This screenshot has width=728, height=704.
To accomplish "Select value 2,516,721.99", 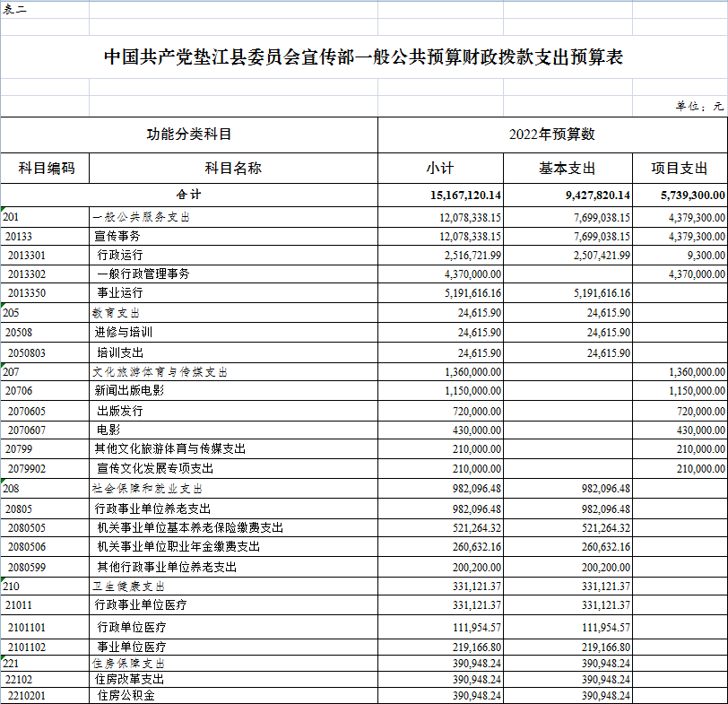I will (x=440, y=256).
